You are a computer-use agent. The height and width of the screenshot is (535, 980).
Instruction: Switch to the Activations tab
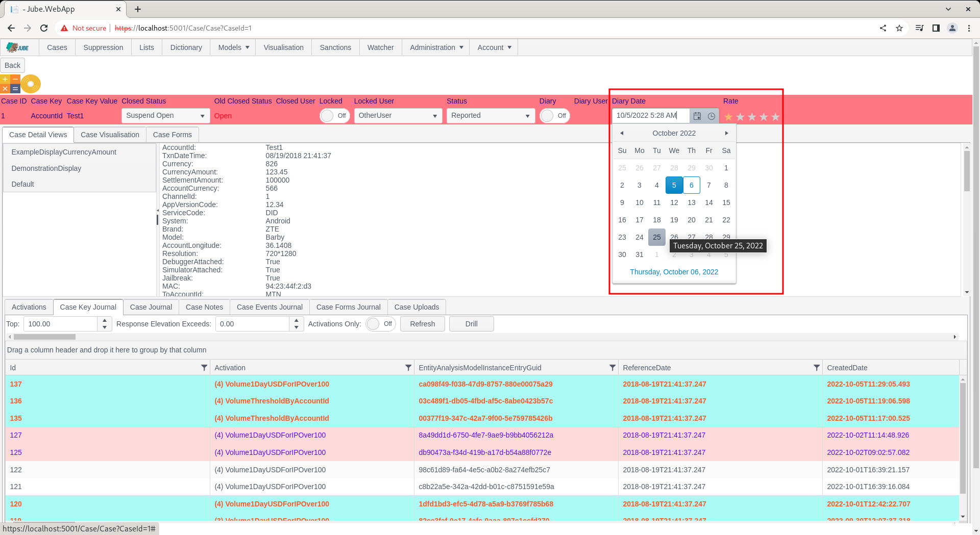(x=29, y=307)
